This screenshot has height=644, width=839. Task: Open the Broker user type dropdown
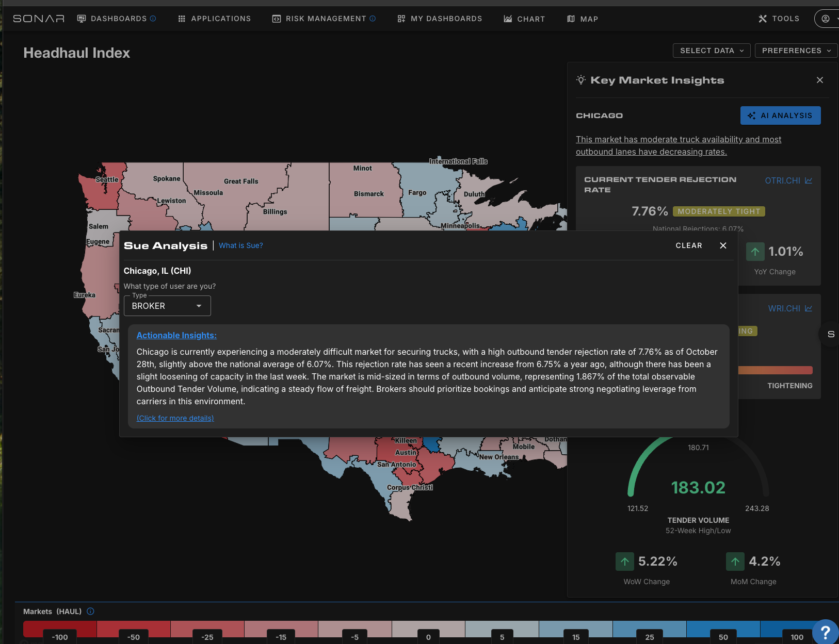point(167,306)
